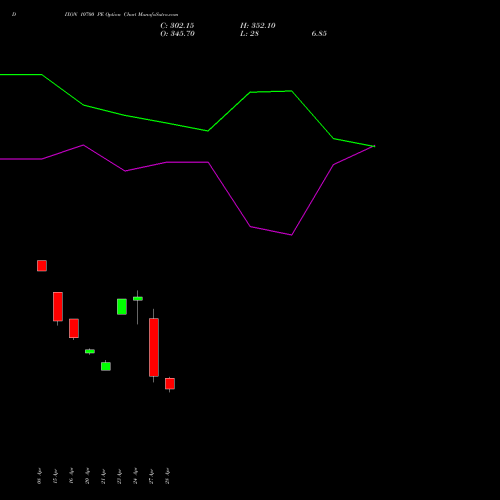500x500 pixels.
Task: Select the tall red candlestick above 27 Apr
Action: (x=154, y=347)
